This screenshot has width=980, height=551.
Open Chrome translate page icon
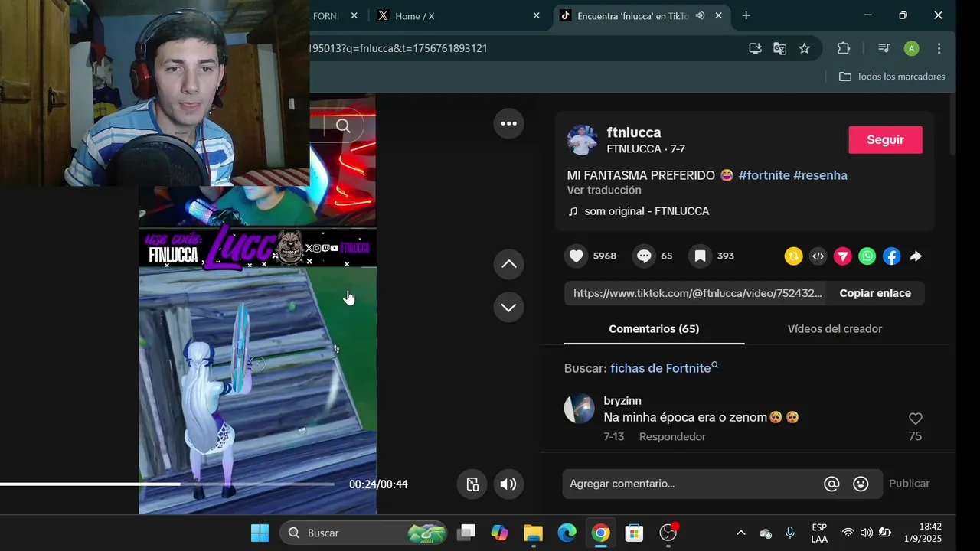[779, 48]
